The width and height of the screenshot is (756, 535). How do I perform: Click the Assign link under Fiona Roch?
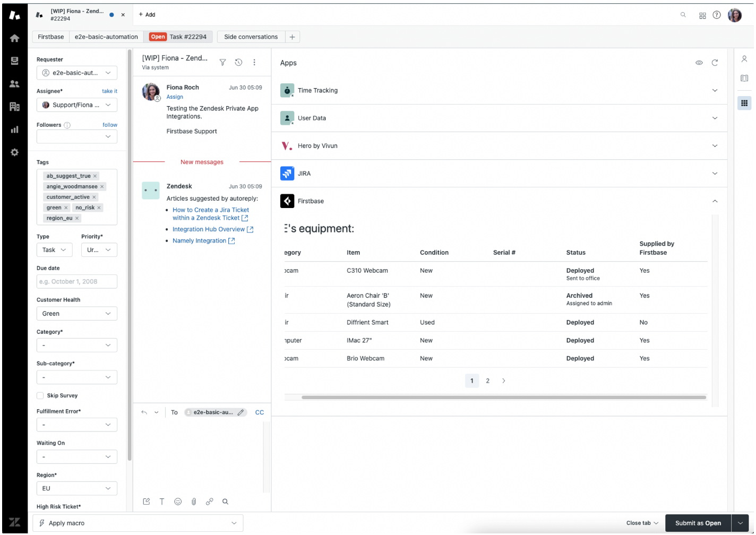175,97
